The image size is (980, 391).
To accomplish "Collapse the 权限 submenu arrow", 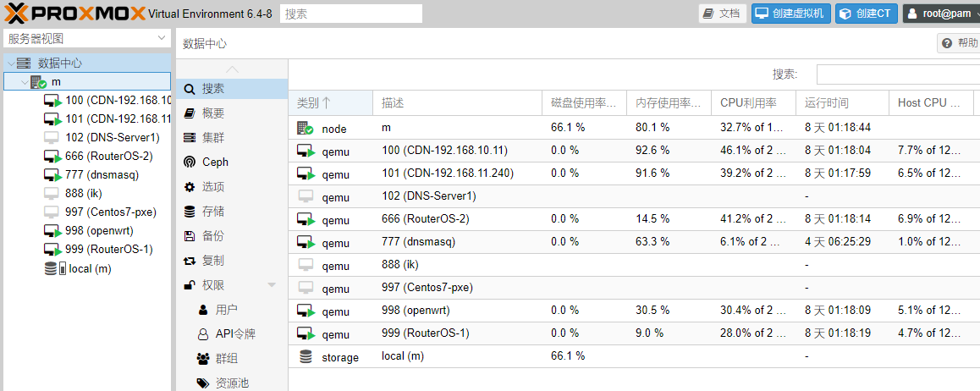I will tap(272, 285).
